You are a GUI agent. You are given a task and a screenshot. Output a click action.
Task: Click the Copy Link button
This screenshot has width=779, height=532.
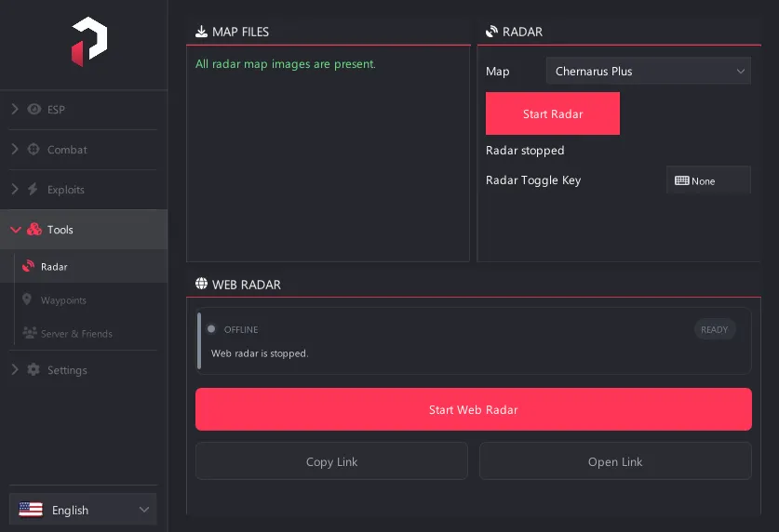[x=331, y=461]
